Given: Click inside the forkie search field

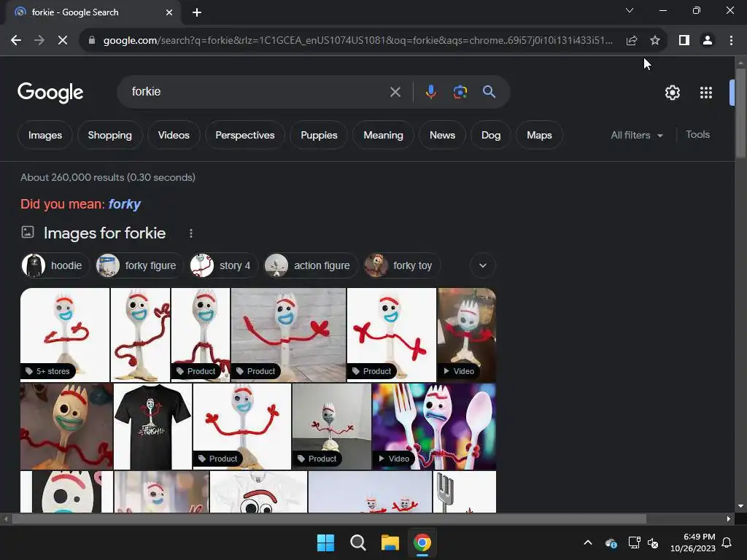Looking at the screenshot, I should pos(258,91).
